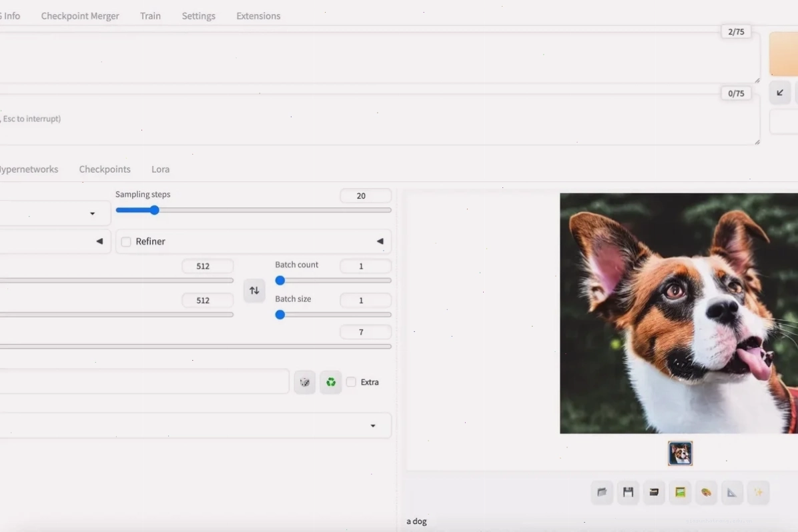Click the seed input field beside the dice

click(x=145, y=381)
